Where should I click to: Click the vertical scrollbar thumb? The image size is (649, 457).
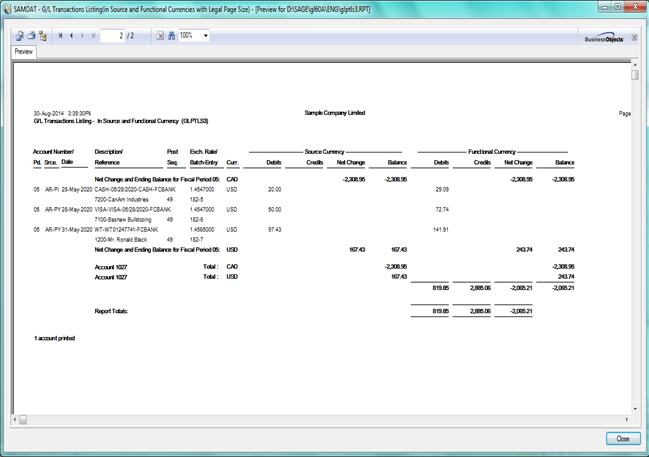coord(635,75)
